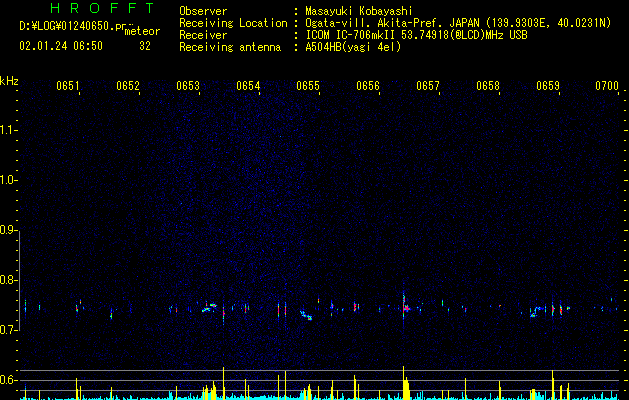Click the A504HB(yagi 4el) antenna text
Screen dimensions: 629x400
[x=353, y=47]
